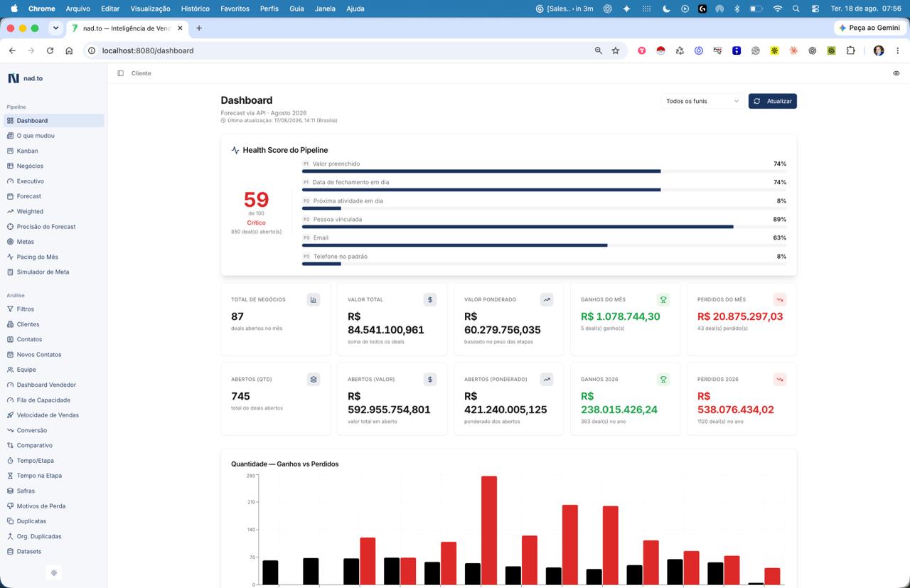Screen dimensions: 910x588
Task: Bookmark this page with the star icon
Action: point(616,50)
